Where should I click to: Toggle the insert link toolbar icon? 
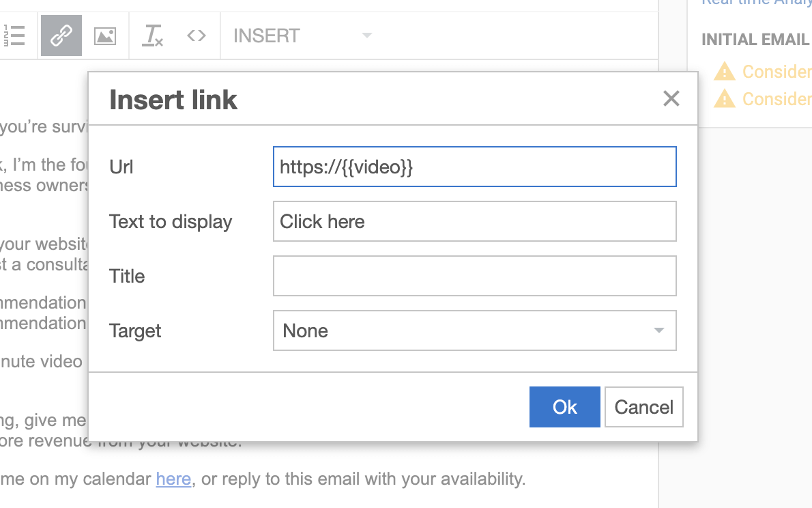click(x=61, y=36)
